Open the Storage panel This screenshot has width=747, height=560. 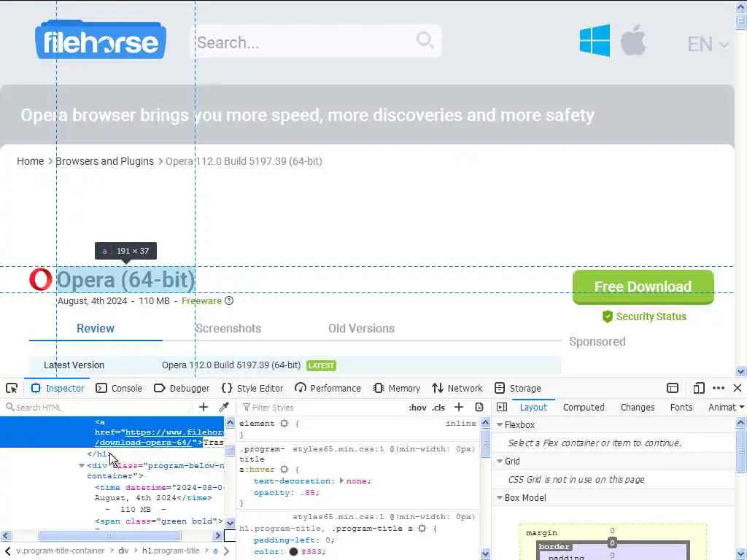point(518,388)
